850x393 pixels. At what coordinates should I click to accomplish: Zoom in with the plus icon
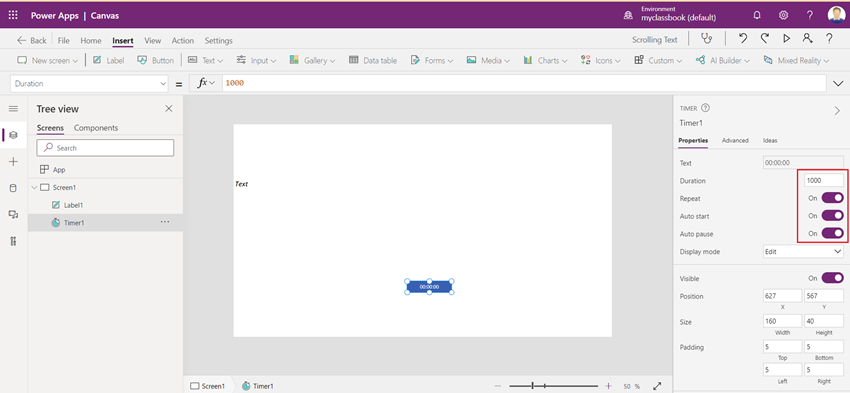pos(608,386)
